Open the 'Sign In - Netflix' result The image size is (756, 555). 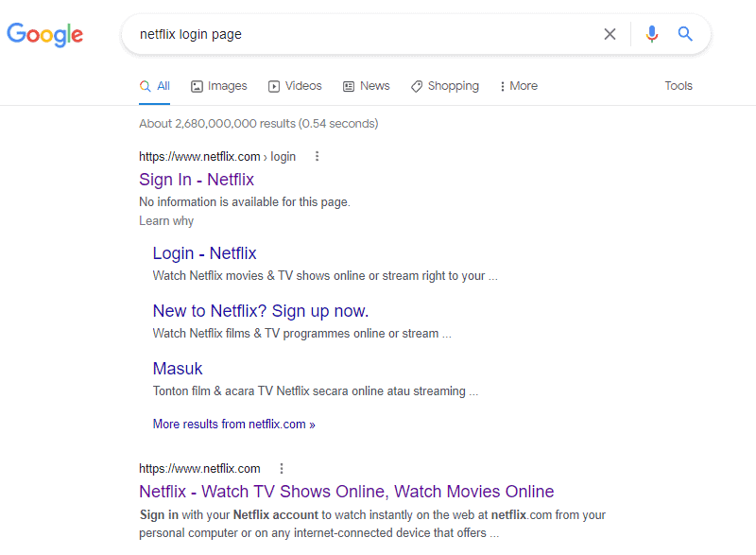pos(197,180)
